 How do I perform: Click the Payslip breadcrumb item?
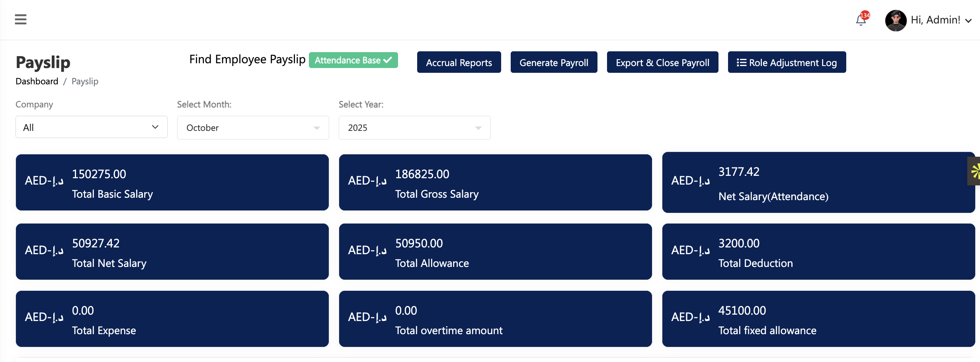[85, 81]
